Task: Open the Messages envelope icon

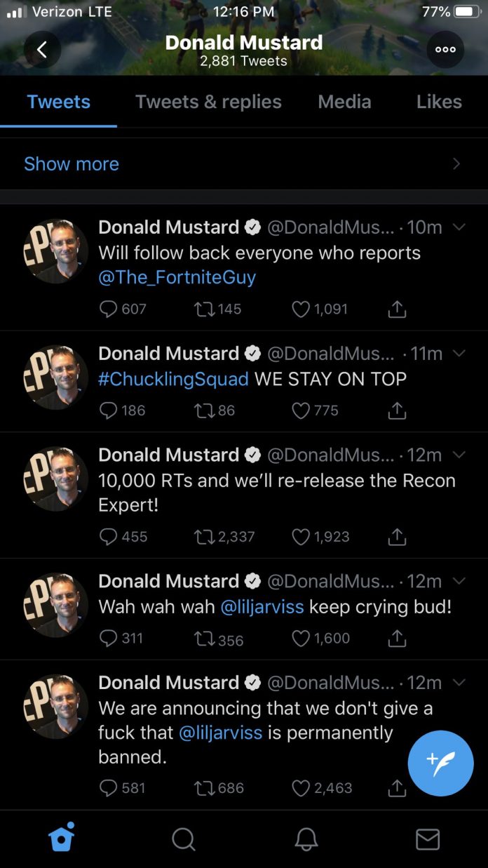Action: point(428,839)
